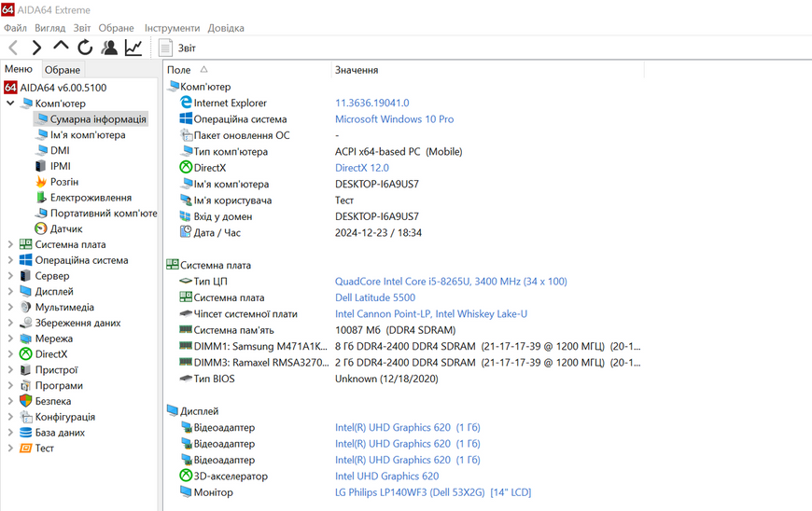The width and height of the screenshot is (812, 511).
Task: Click the DirectX Xbox tree icon
Action: pos(25,354)
